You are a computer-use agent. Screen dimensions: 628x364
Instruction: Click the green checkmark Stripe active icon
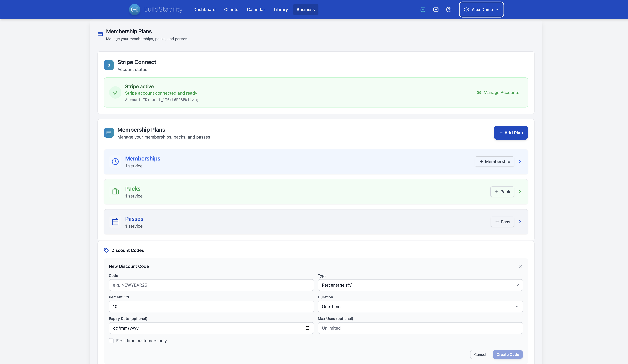pos(115,93)
